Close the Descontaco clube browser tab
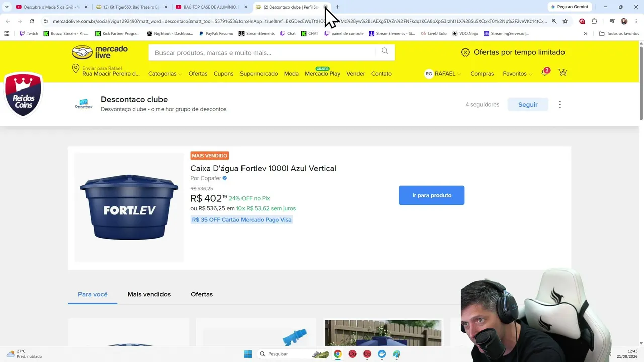 (x=325, y=7)
